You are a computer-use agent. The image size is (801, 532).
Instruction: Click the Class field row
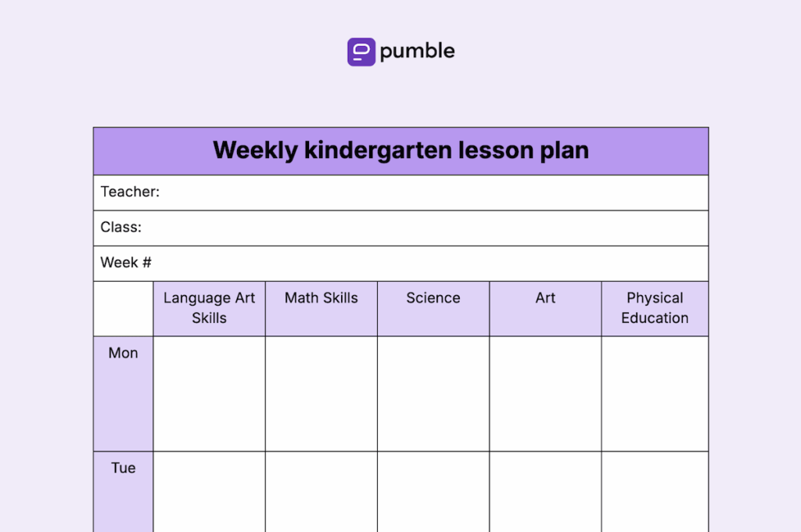(401, 228)
